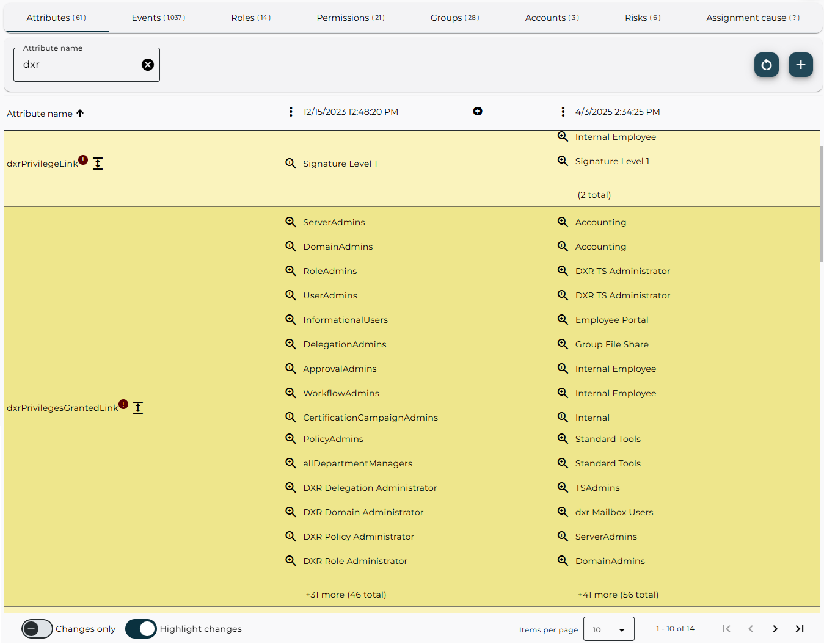Click magnifier icon next to TSAdmins
824x644 pixels.
tap(563, 487)
